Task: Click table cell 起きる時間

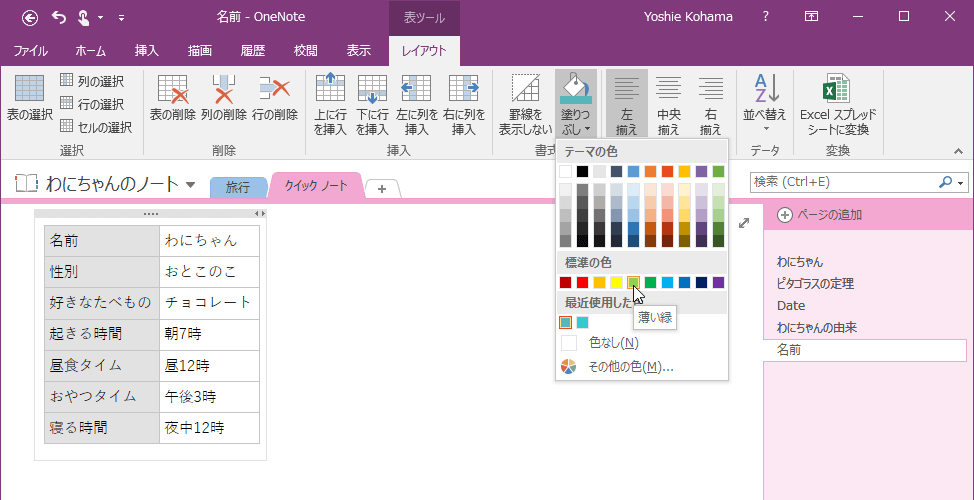Action: click(x=102, y=335)
